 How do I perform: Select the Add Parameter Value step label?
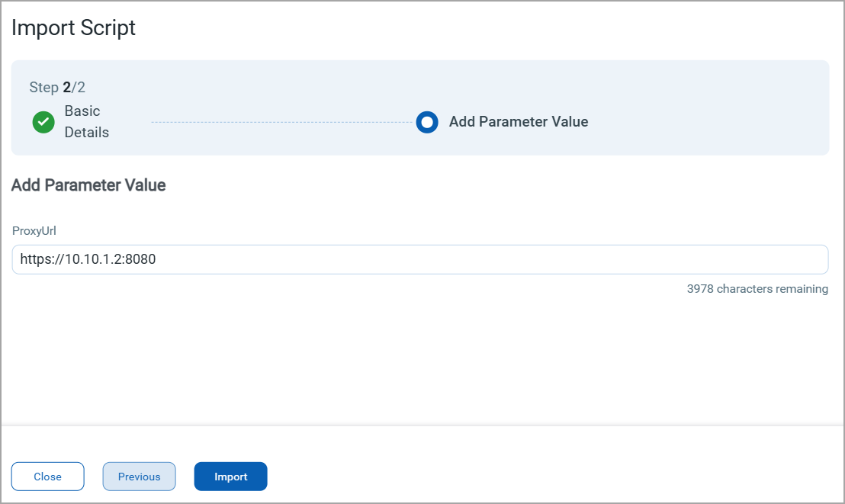pos(519,122)
